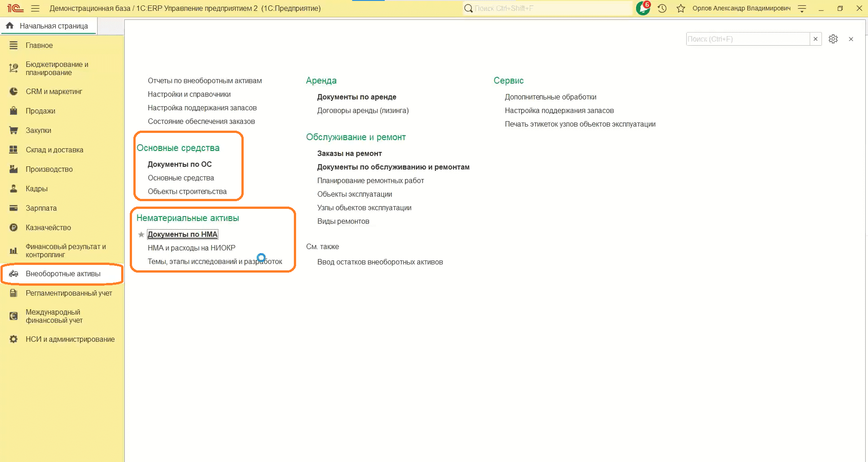
Task: Open Состояние обеспечения заказов
Action: [201, 121]
